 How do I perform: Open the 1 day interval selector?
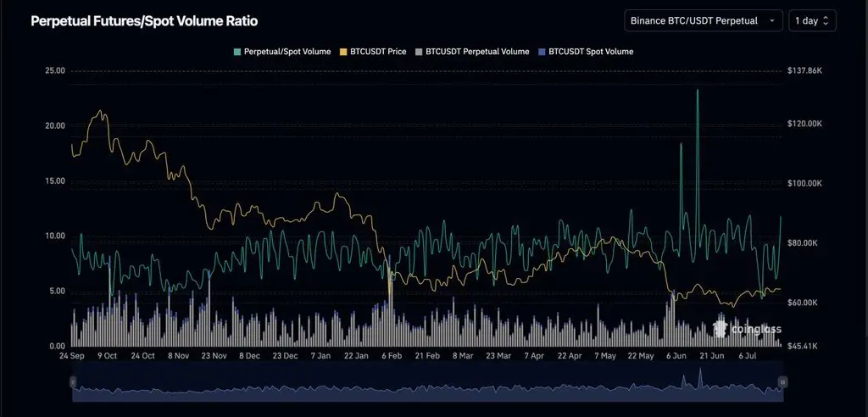(x=812, y=20)
